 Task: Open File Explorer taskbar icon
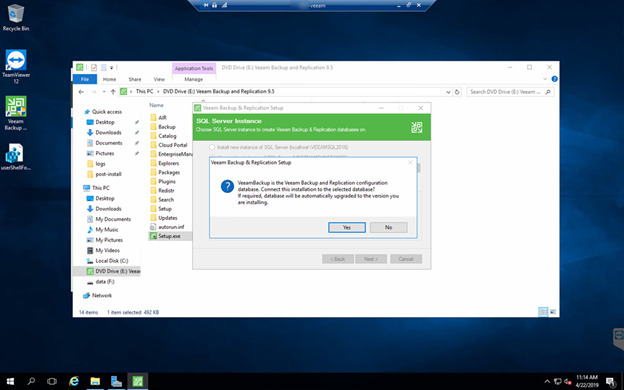(95, 381)
